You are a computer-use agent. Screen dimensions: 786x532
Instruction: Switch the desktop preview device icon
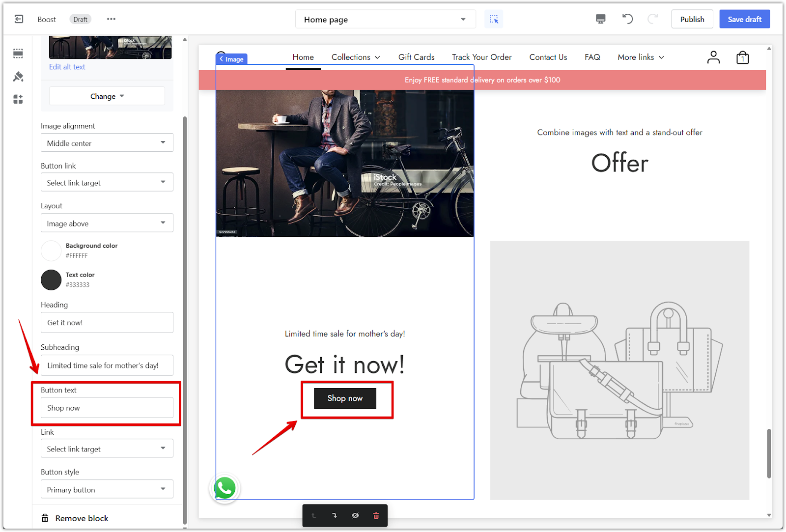(x=600, y=19)
